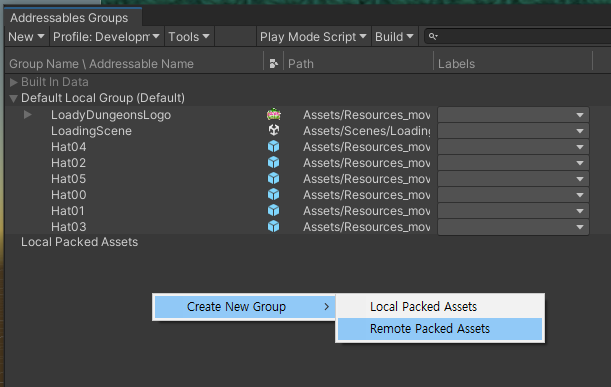Screen dimensions: 611x387
Task: Select the Hat00 addressable entry
Action: pyautogui.click(x=69, y=195)
